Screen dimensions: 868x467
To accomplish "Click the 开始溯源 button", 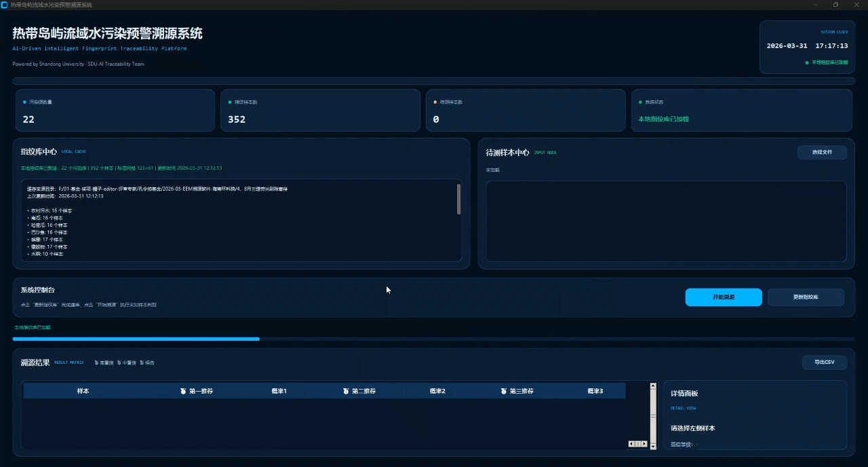I will point(724,297).
